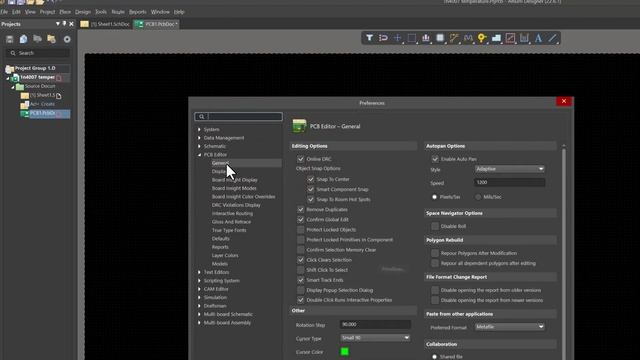Screen dimensions: 640x360
Task: Click the open project folder icon
Action: click(x=51, y=39)
